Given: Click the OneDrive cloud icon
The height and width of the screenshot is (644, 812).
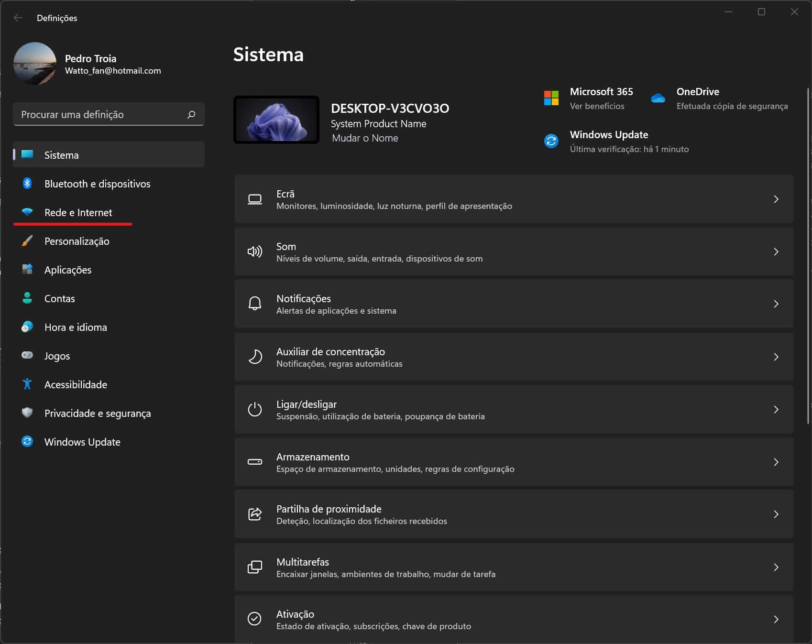Looking at the screenshot, I should point(658,98).
